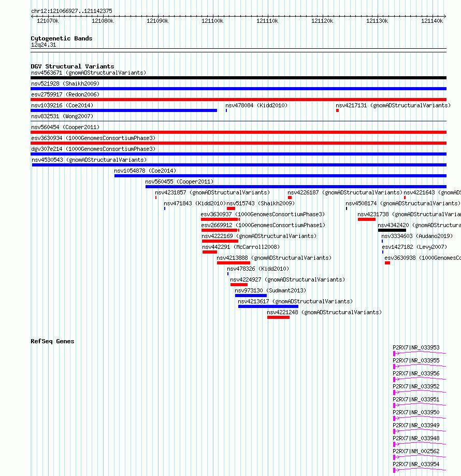
Task: Open nsv4222169 gnomAD variant label
Action: tap(259, 236)
